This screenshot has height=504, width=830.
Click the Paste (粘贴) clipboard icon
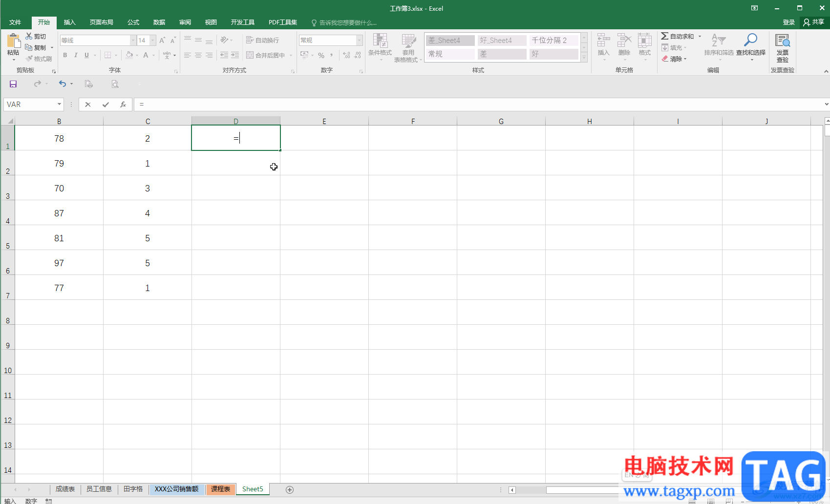[x=13, y=42]
